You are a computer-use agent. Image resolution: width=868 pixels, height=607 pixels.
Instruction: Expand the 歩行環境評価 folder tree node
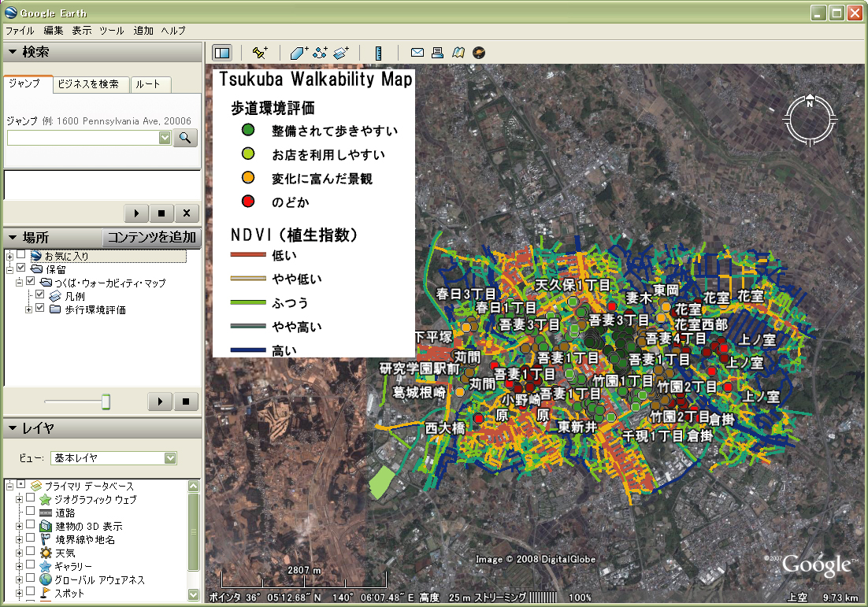(30, 309)
